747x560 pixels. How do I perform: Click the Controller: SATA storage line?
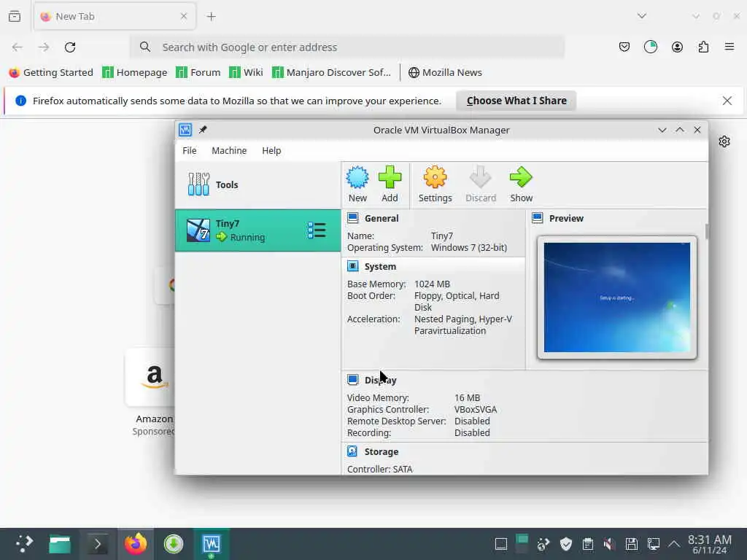tap(379, 469)
